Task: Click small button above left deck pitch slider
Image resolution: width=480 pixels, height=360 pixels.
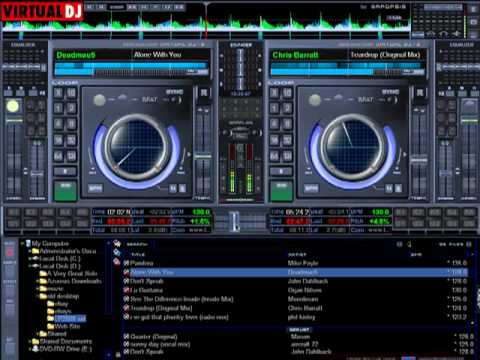Action: pos(204,92)
